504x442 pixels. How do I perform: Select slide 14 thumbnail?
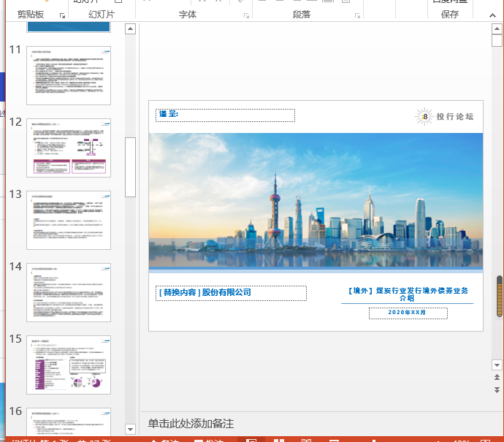(x=69, y=292)
